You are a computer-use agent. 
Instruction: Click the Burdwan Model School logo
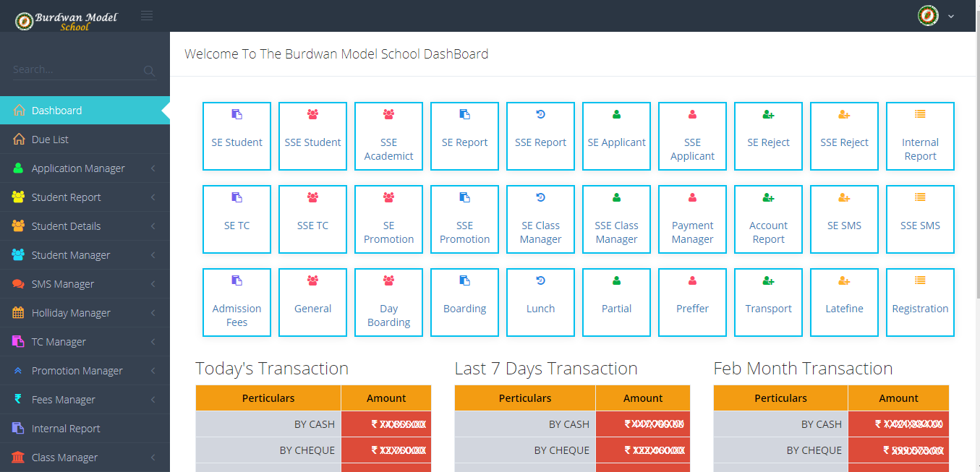coord(66,20)
